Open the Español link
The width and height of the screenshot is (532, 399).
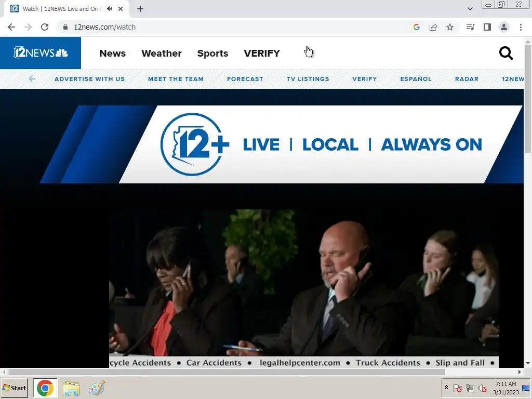(416, 79)
